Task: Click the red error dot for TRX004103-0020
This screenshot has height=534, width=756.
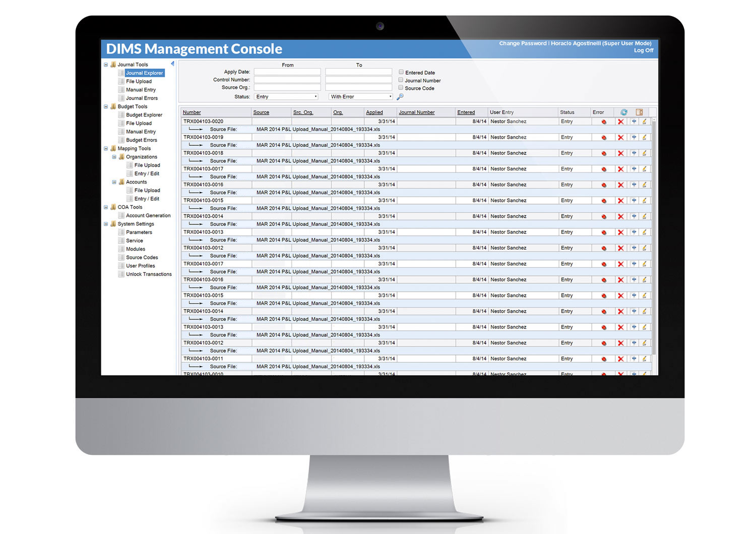Action: (604, 122)
